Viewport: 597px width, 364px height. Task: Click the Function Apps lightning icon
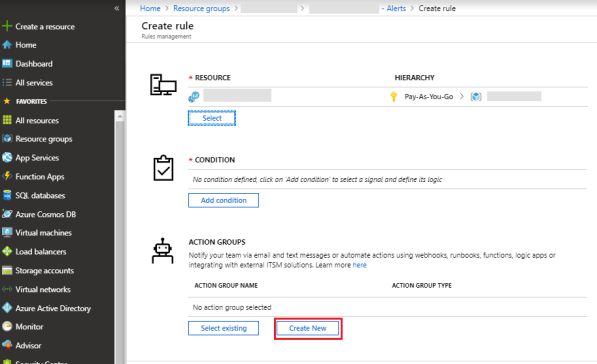click(x=7, y=176)
